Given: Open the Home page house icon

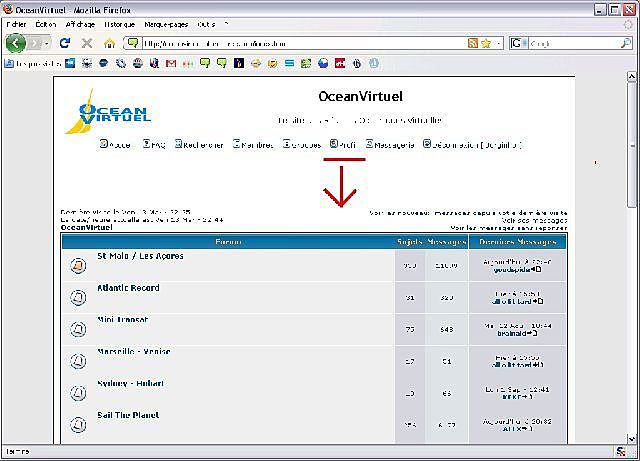Looking at the screenshot, I should click(109, 43).
